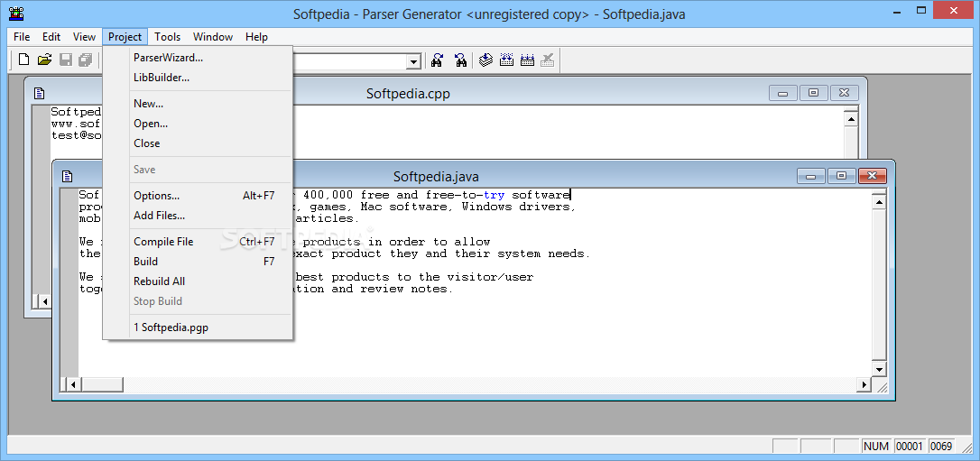This screenshot has width=980, height=461.
Task: Click the disabled Stop Build toolbar icon
Action: (548, 60)
